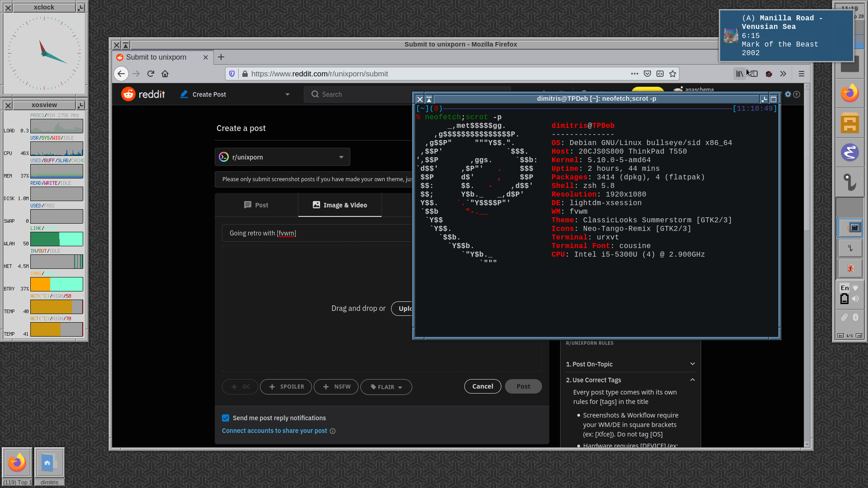The width and height of the screenshot is (868, 488).
Task: Open the FLAIR dropdown
Action: coord(386,387)
